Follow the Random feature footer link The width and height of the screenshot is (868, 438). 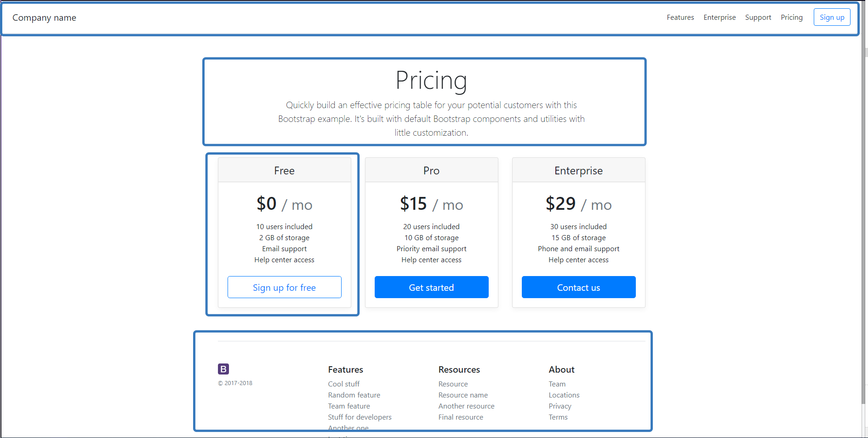[354, 395]
